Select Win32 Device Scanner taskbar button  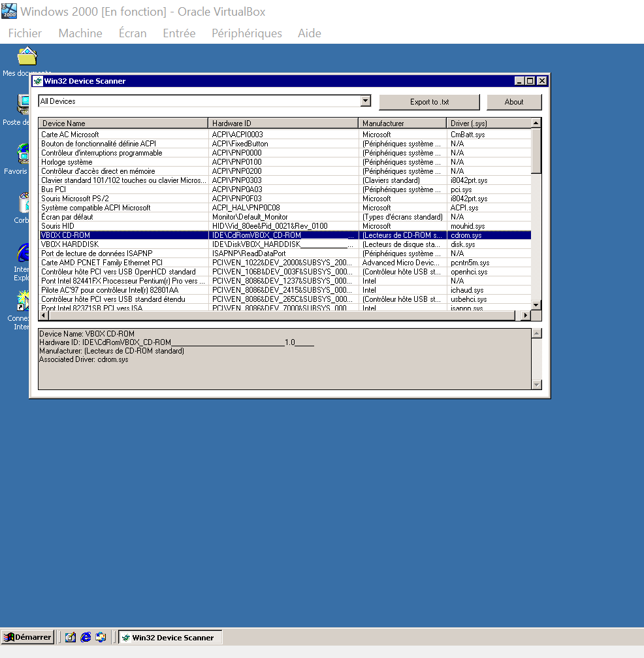(170, 637)
